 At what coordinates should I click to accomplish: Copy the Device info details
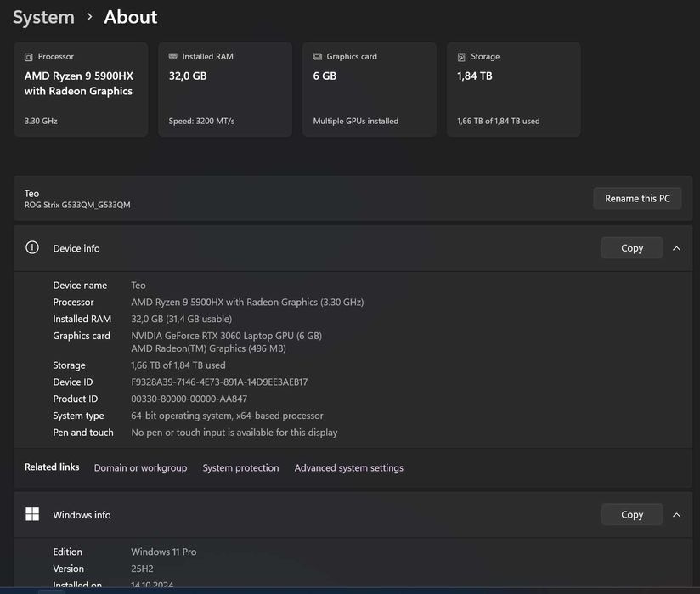632,248
